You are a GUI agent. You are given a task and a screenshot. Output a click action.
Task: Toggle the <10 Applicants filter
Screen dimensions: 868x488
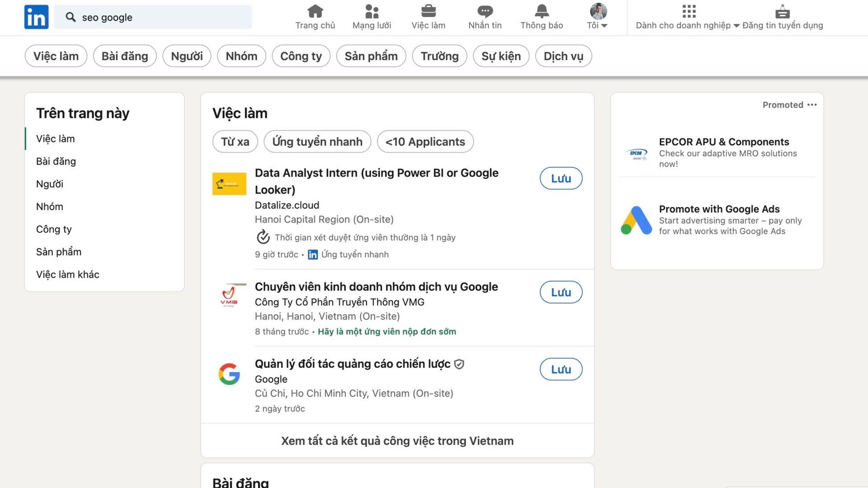pyautogui.click(x=425, y=141)
